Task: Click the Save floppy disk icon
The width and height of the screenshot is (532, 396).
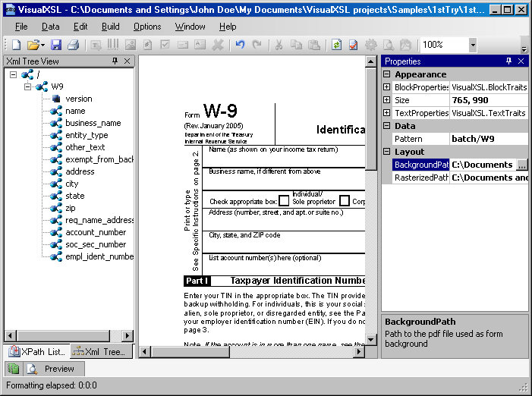Action: point(56,45)
